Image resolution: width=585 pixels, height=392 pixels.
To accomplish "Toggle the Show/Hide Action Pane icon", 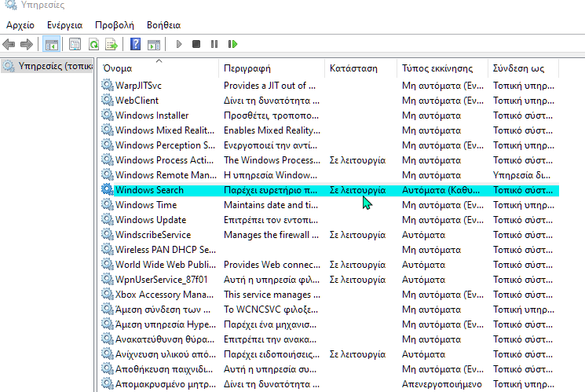I will pyautogui.click(x=154, y=45).
